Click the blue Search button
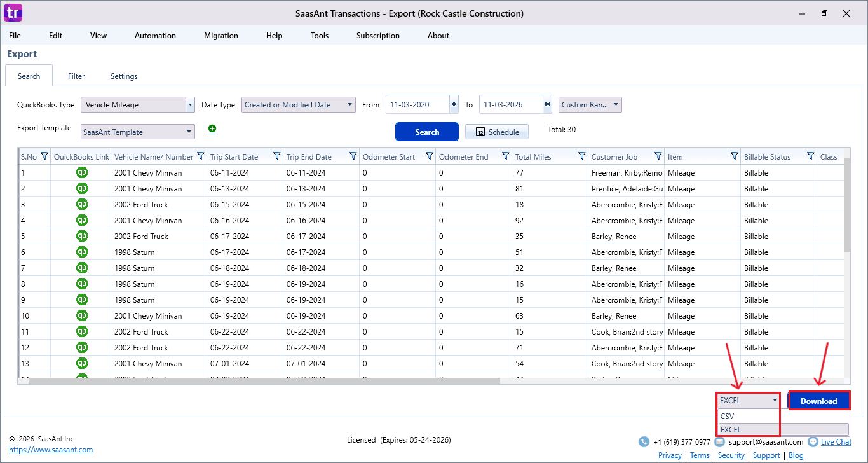868x463 pixels. pyautogui.click(x=427, y=132)
